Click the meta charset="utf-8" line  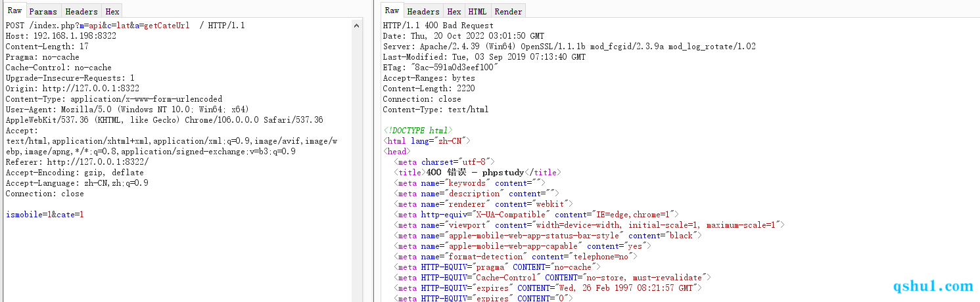(x=444, y=162)
